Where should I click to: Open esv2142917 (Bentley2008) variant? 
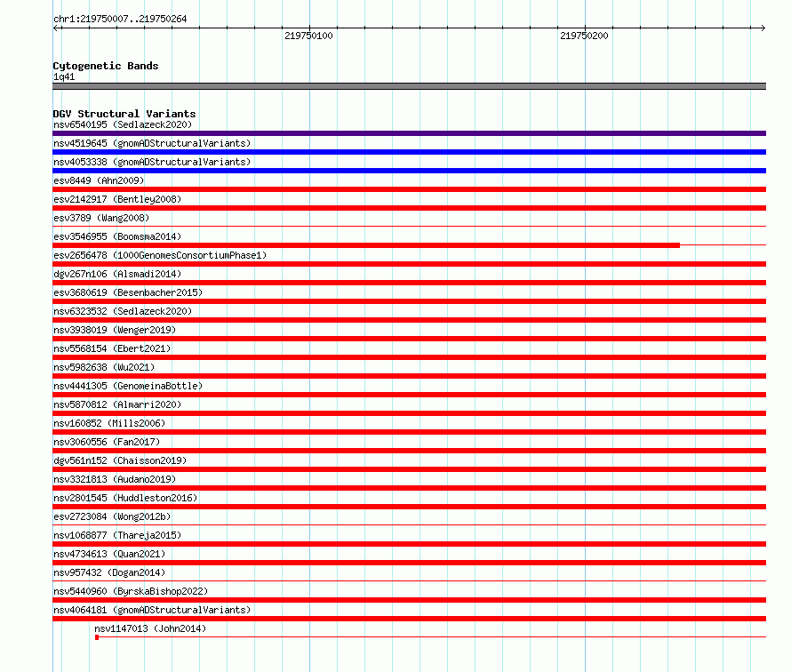[x=117, y=199]
